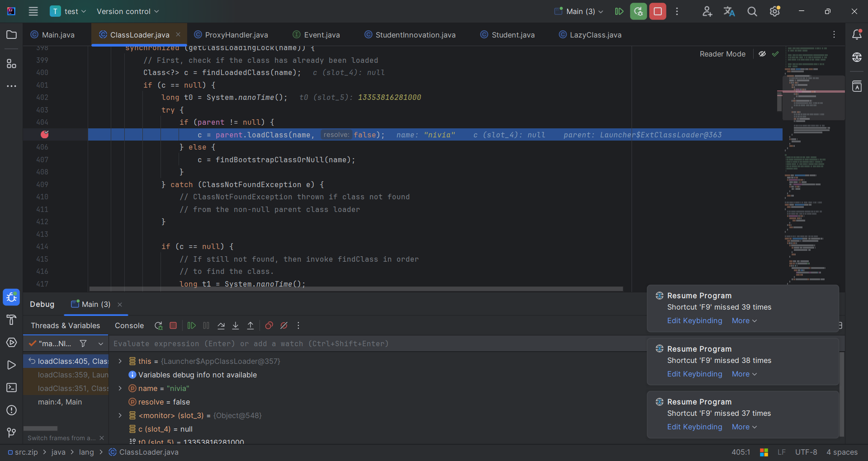Open View Breakpoints dialog icon
This screenshot has height=461, width=868.
pyautogui.click(x=269, y=325)
